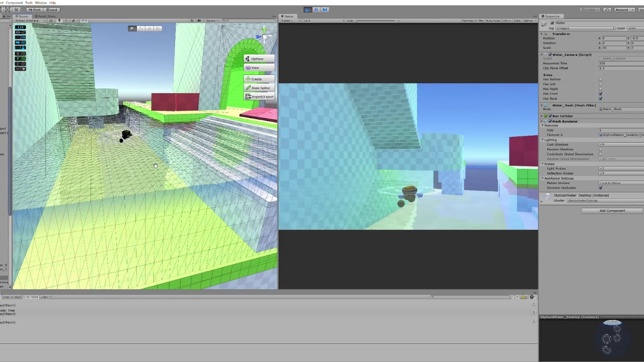Image resolution: width=644 pixels, height=362 pixels.
Task: Adjust the Game view Scale slider
Action: click(x=375, y=21)
